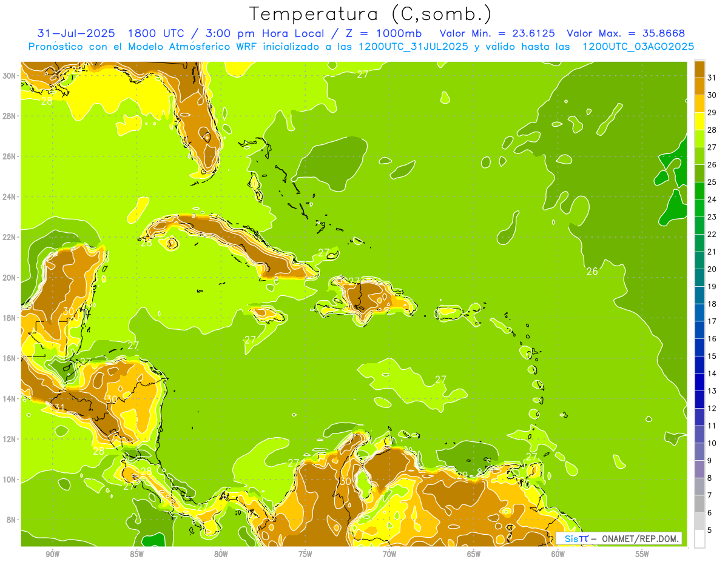Click color scale value 17
This screenshot has height=562, width=728.
[x=712, y=321]
